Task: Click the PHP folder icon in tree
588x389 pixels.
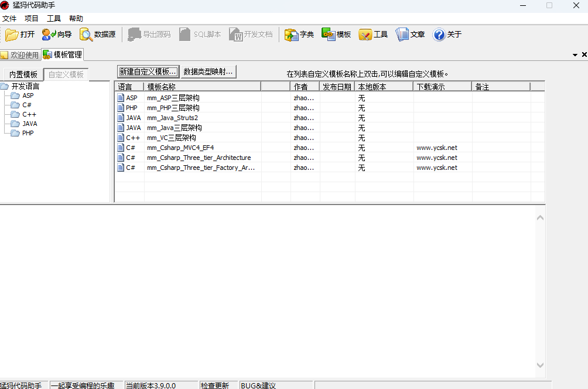Action: coord(15,133)
